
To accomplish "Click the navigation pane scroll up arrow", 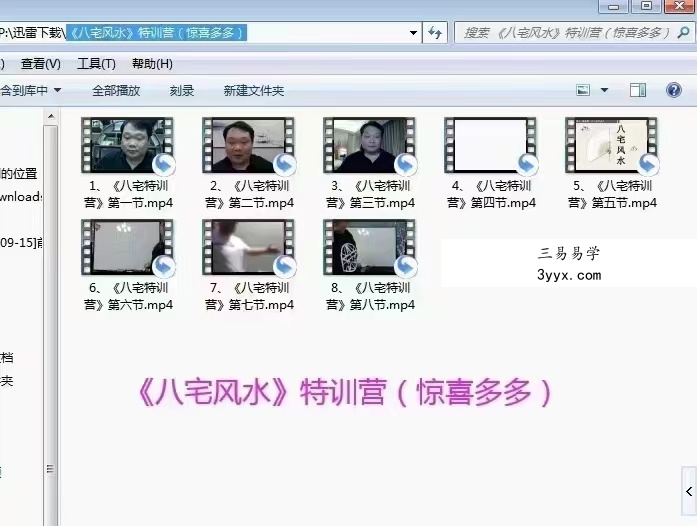I will point(51,116).
